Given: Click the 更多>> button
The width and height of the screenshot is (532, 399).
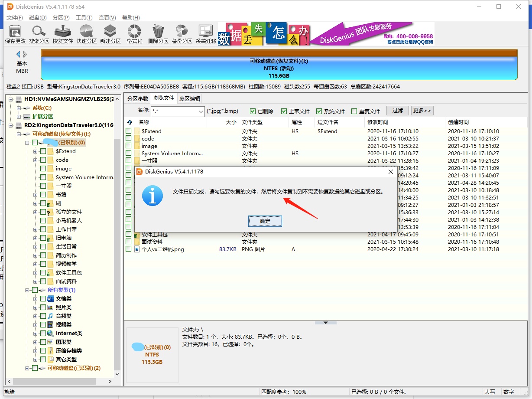Looking at the screenshot, I should [x=422, y=111].
